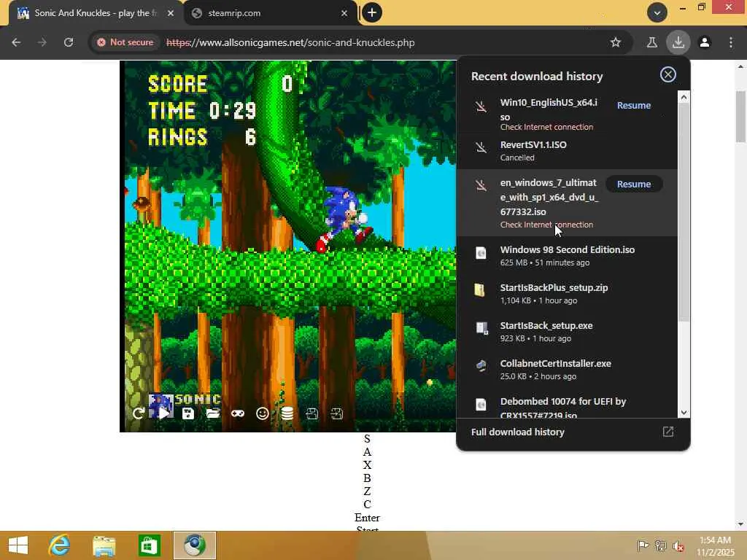Open Full download history
747x560 pixels.
518,432
